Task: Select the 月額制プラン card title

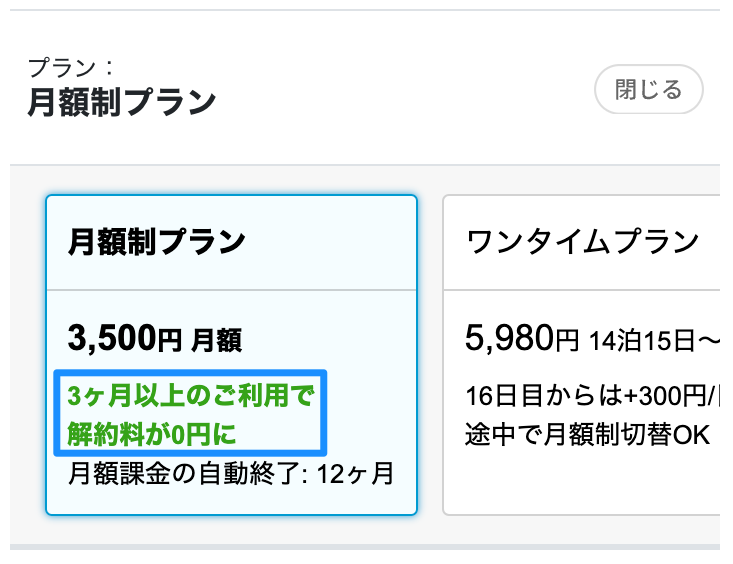Action: click(x=157, y=242)
